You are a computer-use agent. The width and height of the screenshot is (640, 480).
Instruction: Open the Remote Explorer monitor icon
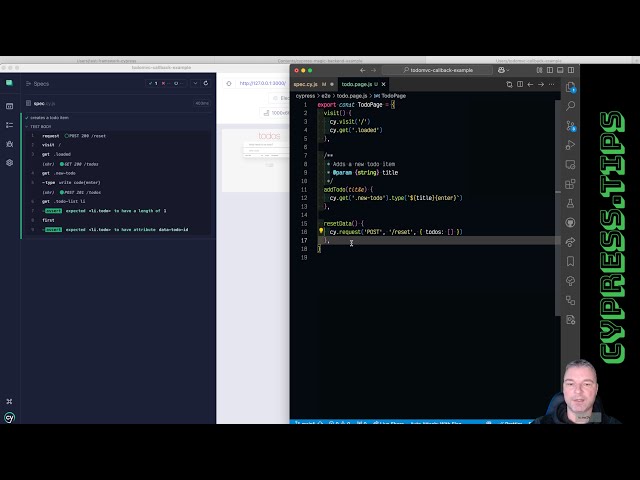pyautogui.click(x=571, y=164)
